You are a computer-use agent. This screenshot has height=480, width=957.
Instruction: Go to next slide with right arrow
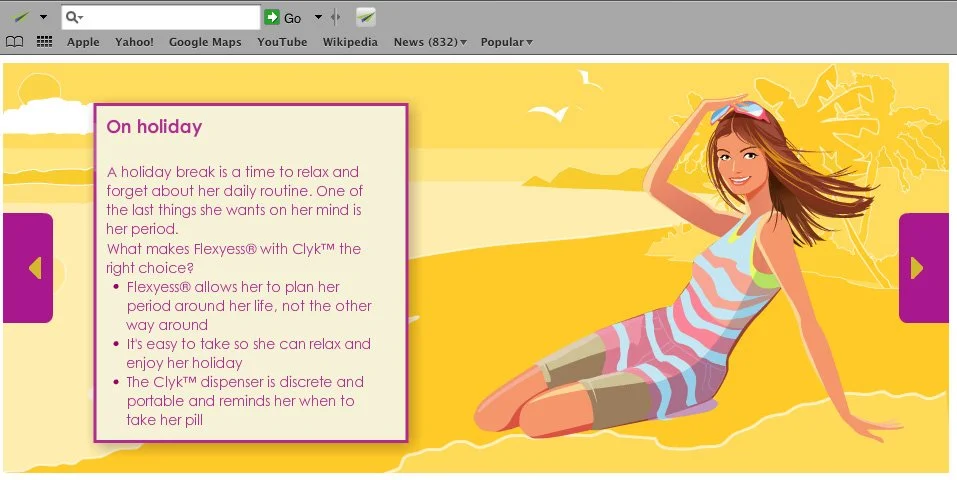923,267
